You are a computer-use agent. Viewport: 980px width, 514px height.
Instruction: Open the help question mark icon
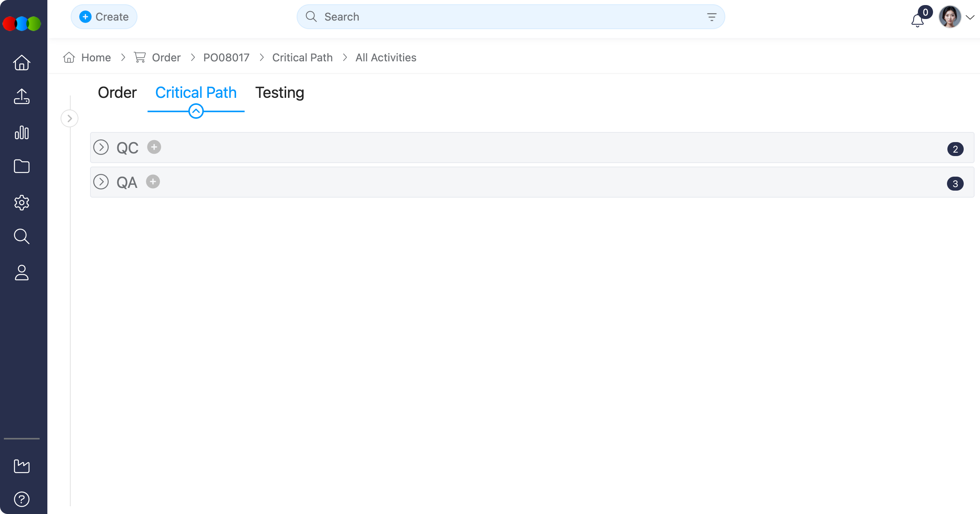click(22, 499)
